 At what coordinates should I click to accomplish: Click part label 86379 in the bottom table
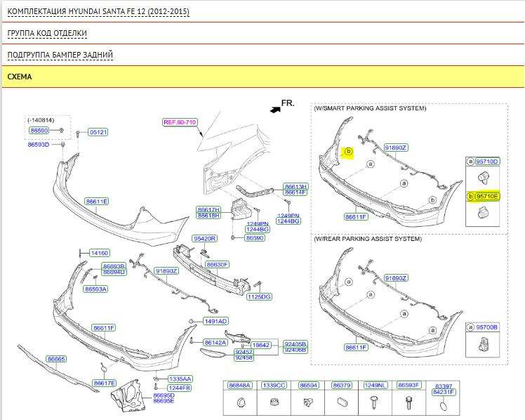[x=342, y=386]
